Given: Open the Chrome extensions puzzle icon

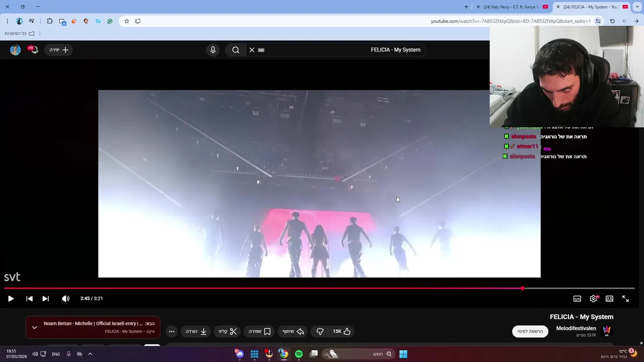Looking at the screenshot, I should [50, 21].
